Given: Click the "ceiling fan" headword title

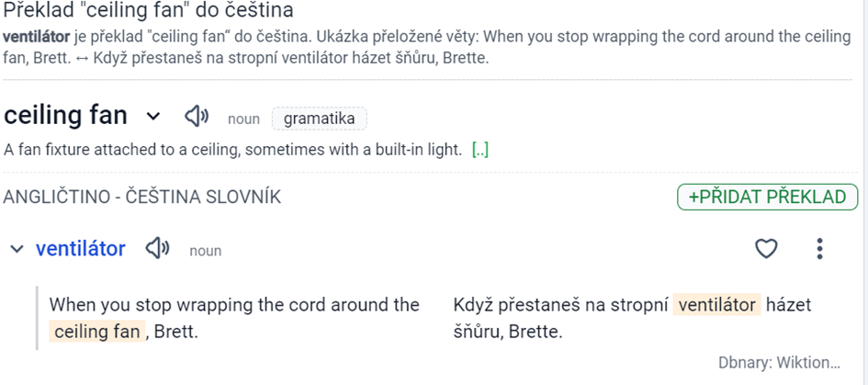Looking at the screenshot, I should pos(65,115).
